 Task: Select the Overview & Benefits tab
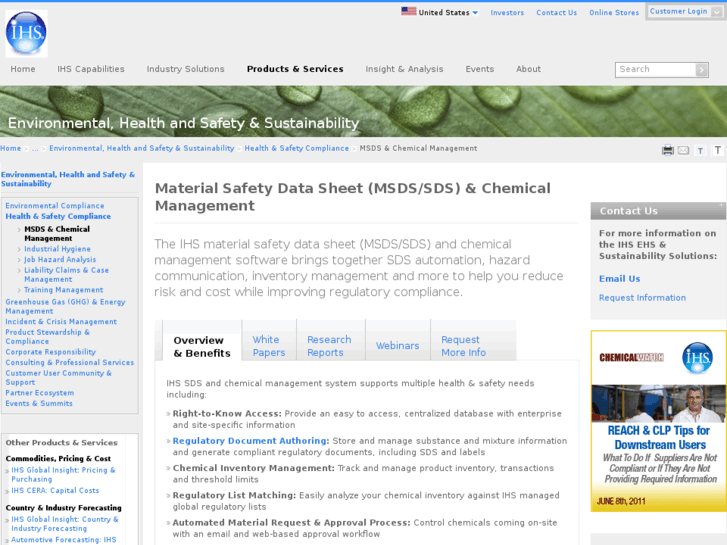(x=202, y=346)
